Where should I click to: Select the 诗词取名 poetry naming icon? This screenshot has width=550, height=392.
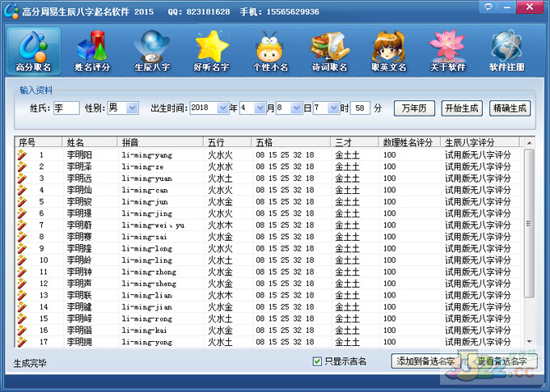329,50
